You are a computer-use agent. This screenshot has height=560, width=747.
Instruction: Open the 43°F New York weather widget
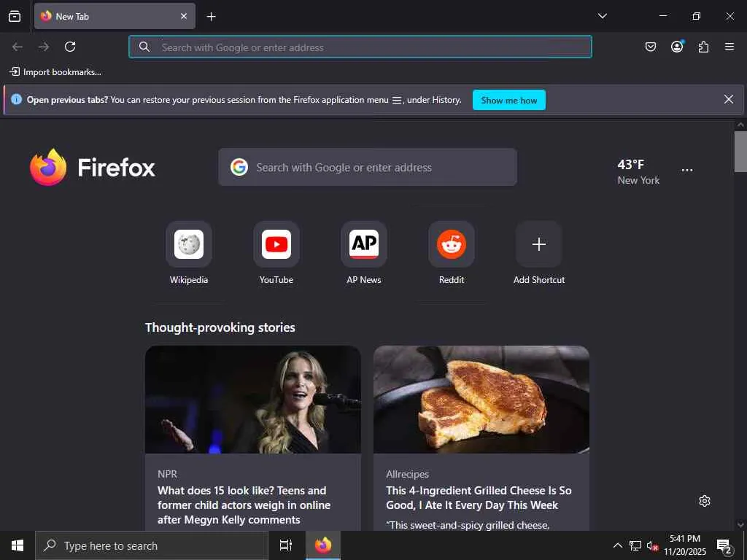(638, 172)
